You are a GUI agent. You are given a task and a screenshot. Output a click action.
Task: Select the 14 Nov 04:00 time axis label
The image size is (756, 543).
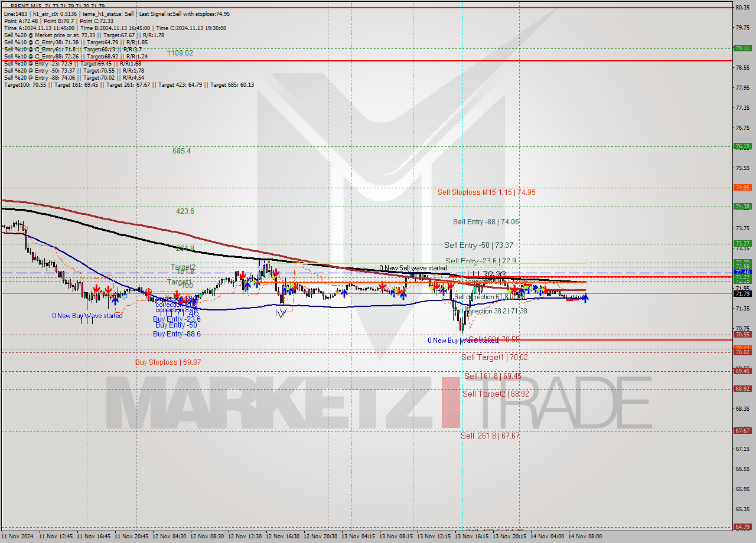(x=547, y=537)
